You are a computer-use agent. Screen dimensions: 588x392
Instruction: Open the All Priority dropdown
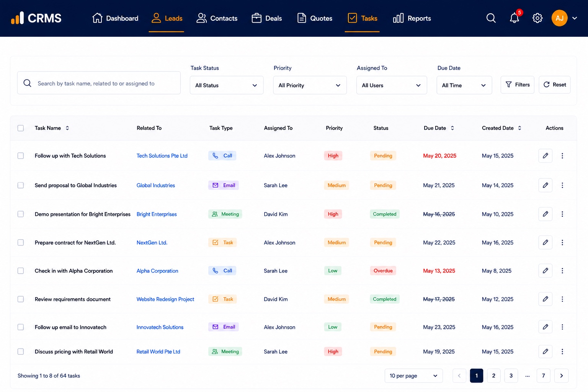[310, 85]
